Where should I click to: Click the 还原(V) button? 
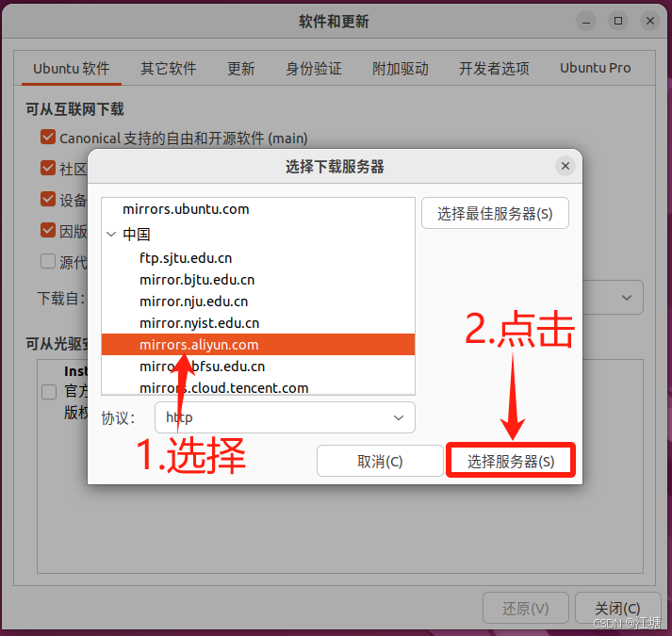coord(526,608)
